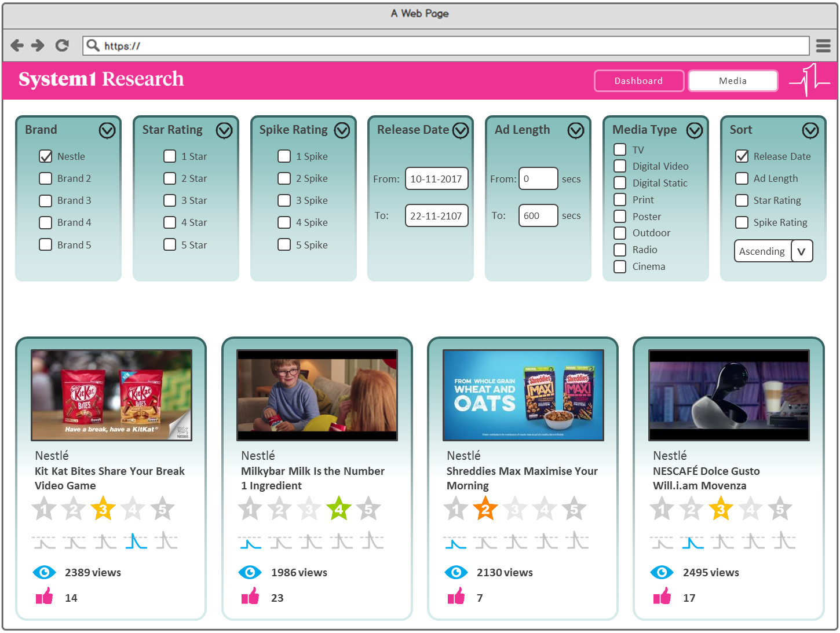Viewport: 840px width, 633px height.
Task: Open the Shreddies Wheat and Oats thumbnail
Action: click(523, 395)
